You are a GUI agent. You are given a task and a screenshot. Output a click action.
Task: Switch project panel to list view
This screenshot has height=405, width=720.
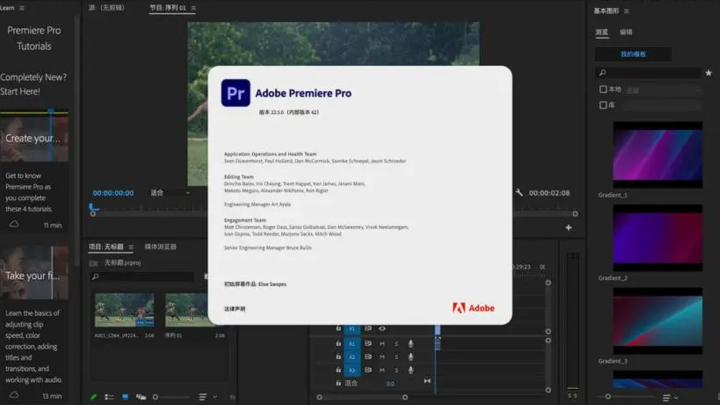tap(109, 397)
